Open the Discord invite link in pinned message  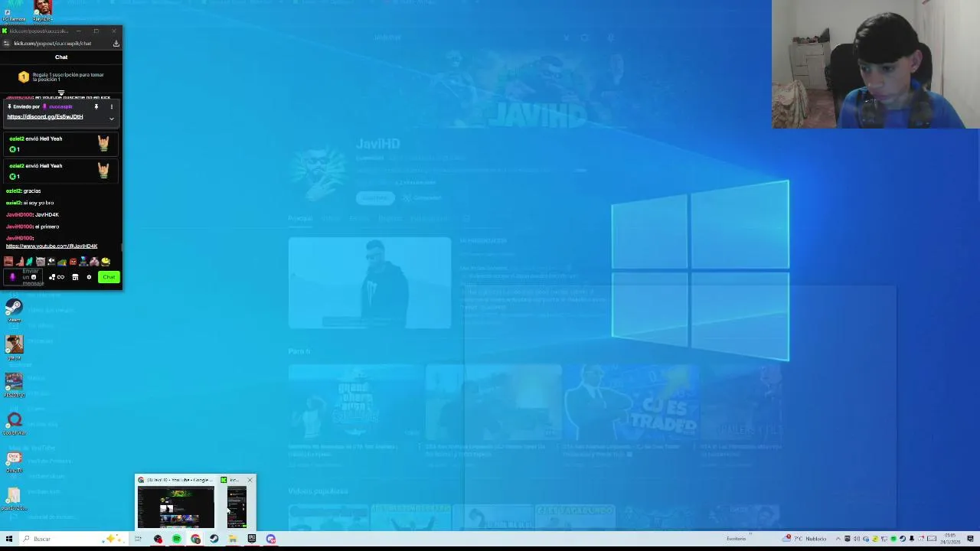pos(44,116)
